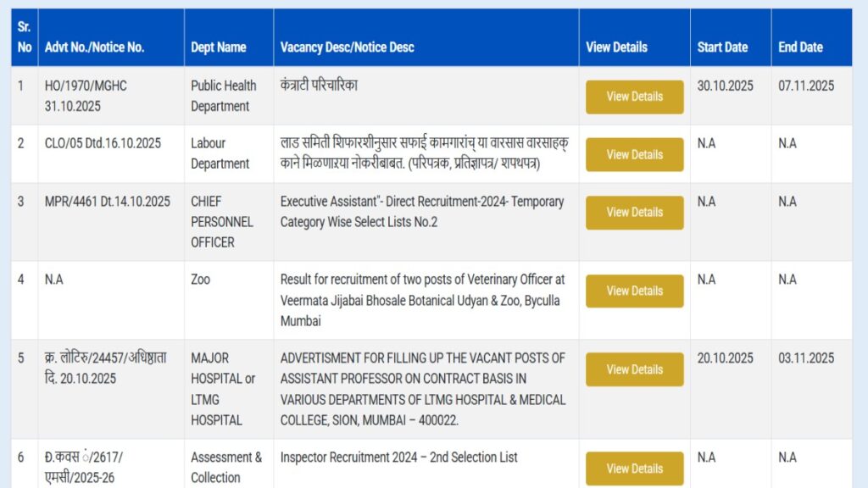Open View Details for Labour Department notice
Screen dimensions: 868x488
tap(634, 154)
